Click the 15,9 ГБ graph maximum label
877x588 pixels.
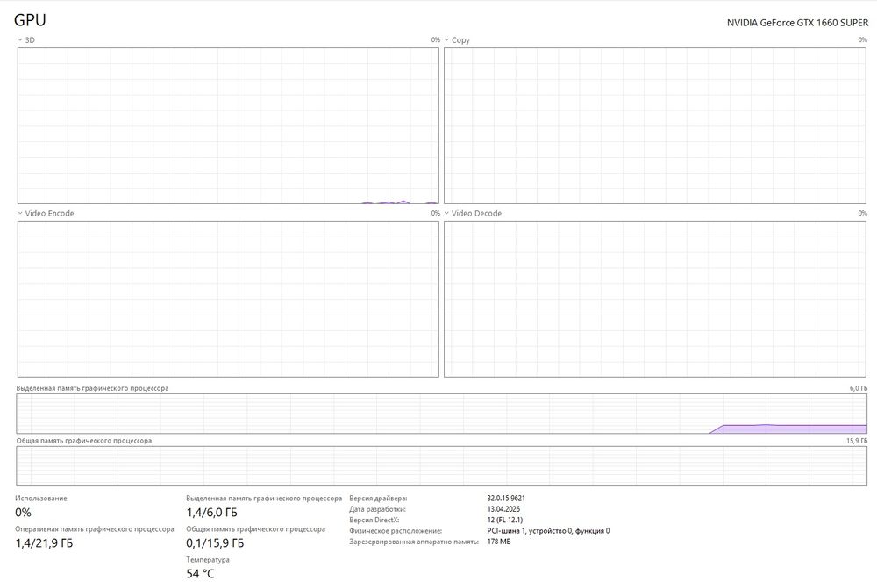point(857,441)
